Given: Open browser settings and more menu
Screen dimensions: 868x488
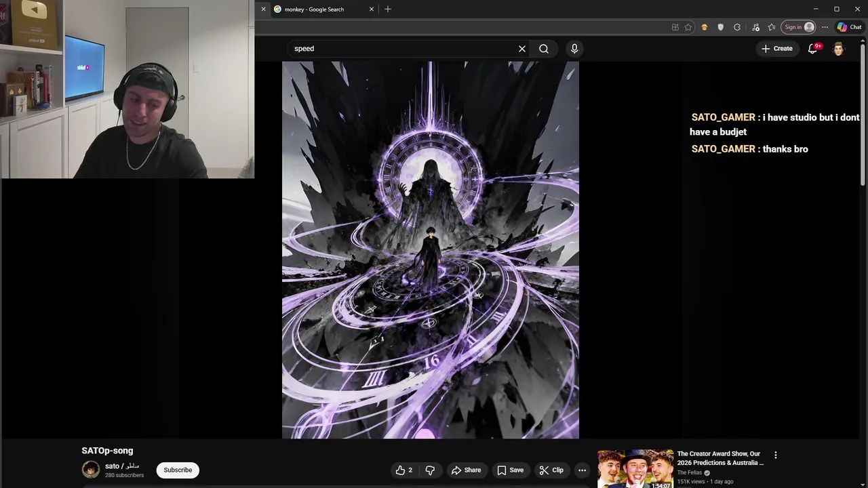Looking at the screenshot, I should pyautogui.click(x=825, y=27).
